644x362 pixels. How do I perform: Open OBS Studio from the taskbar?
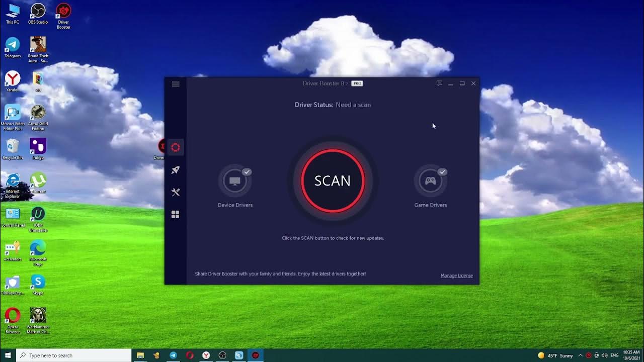(222, 355)
